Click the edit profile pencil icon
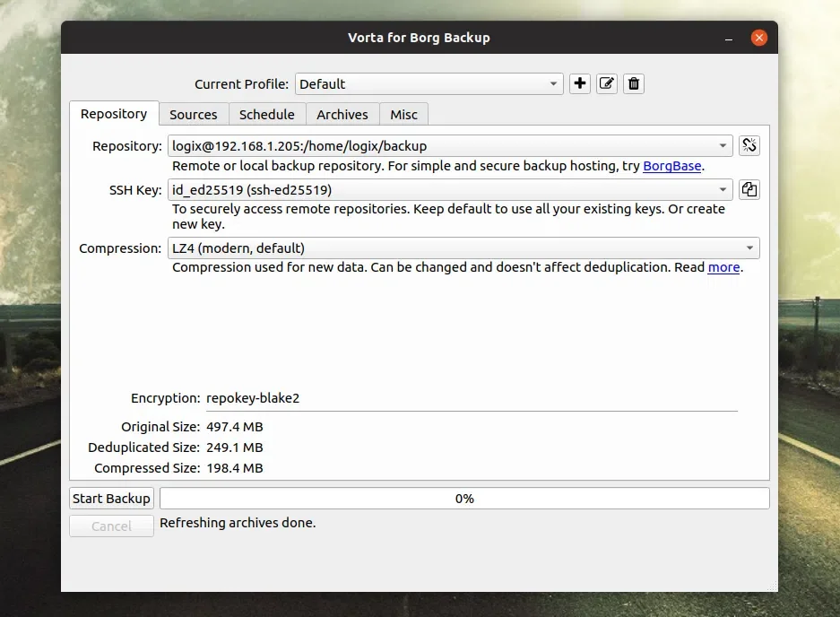Screen dimensions: 840x617 click(x=607, y=83)
